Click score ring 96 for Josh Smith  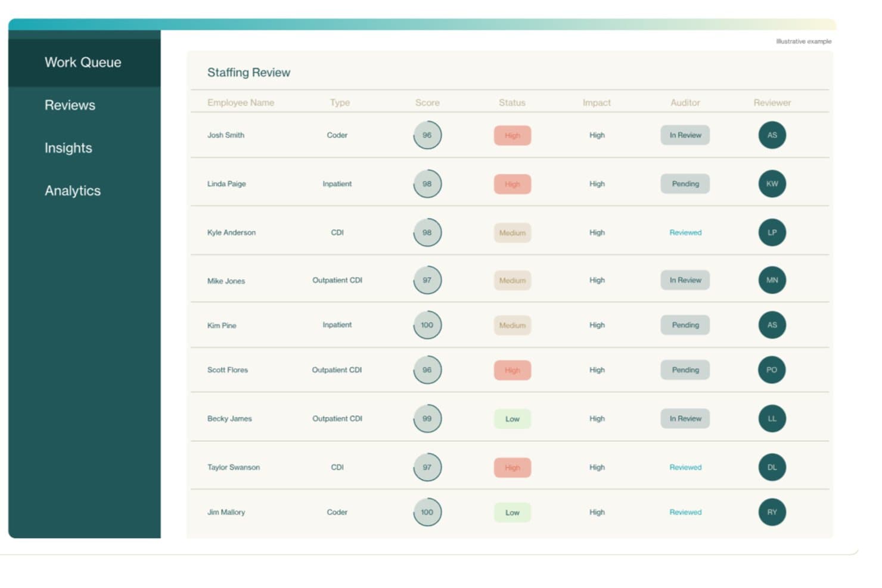tap(427, 135)
